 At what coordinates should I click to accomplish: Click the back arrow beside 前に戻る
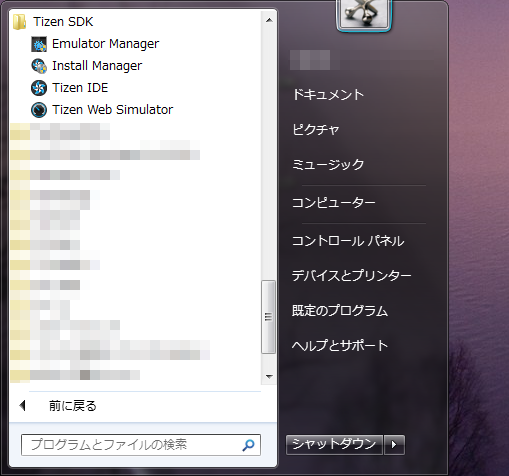(x=23, y=406)
